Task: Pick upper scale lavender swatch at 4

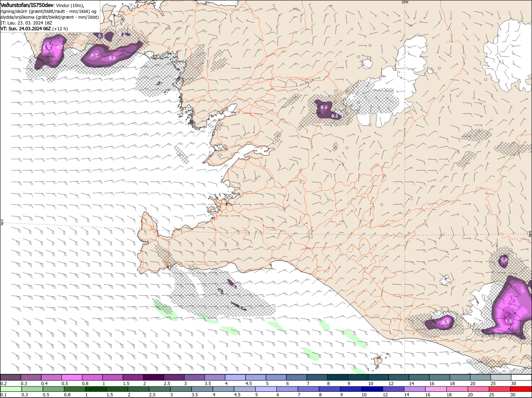Action: coord(235,377)
